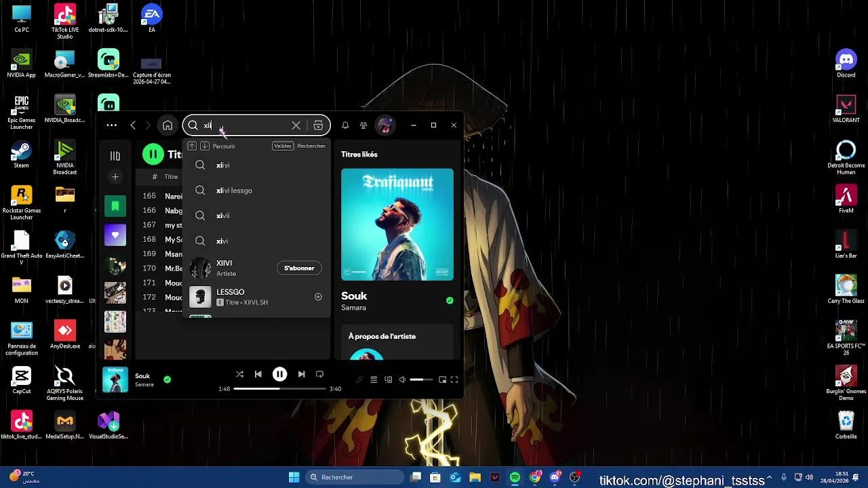Open Souk title in the bottom player bar
The height and width of the screenshot is (488, 868).
point(142,376)
